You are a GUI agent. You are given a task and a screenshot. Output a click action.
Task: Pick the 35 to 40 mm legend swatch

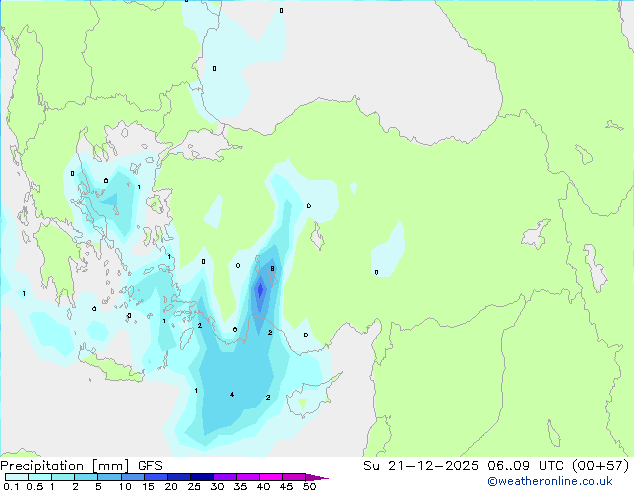point(247,477)
